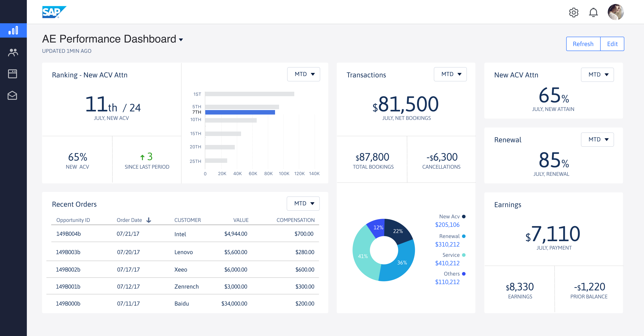This screenshot has width=644, height=336.
Task: Open the Renewal MTD dropdown
Action: pos(597,140)
